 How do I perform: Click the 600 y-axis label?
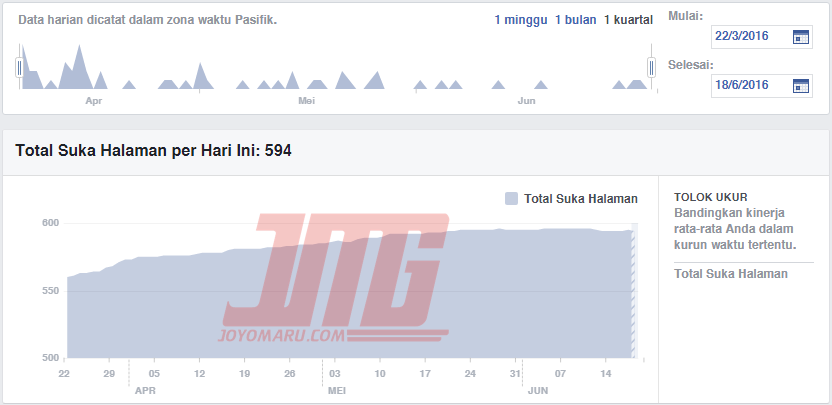tap(50, 223)
